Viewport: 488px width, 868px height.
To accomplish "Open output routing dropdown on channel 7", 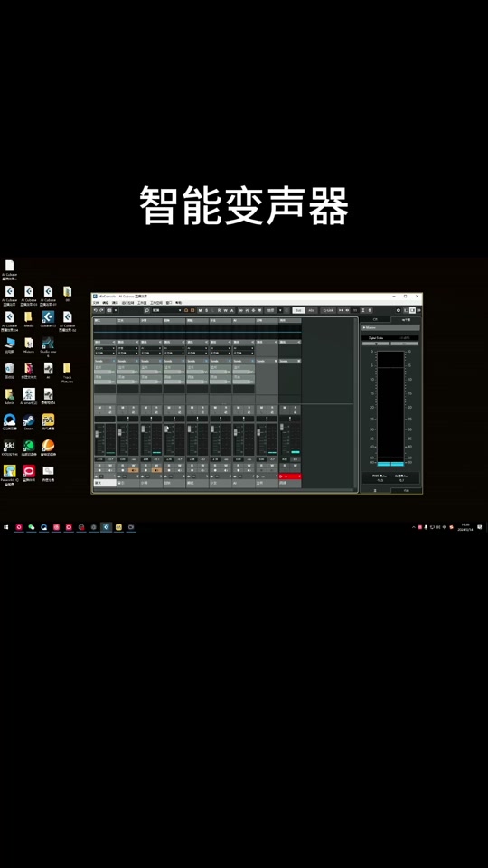I will tap(243, 353).
